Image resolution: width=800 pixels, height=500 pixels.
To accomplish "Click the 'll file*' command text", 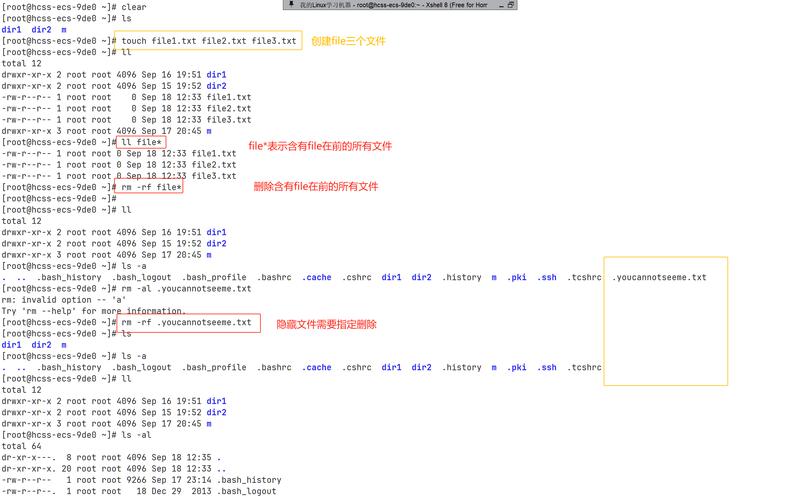I will (x=141, y=142).
